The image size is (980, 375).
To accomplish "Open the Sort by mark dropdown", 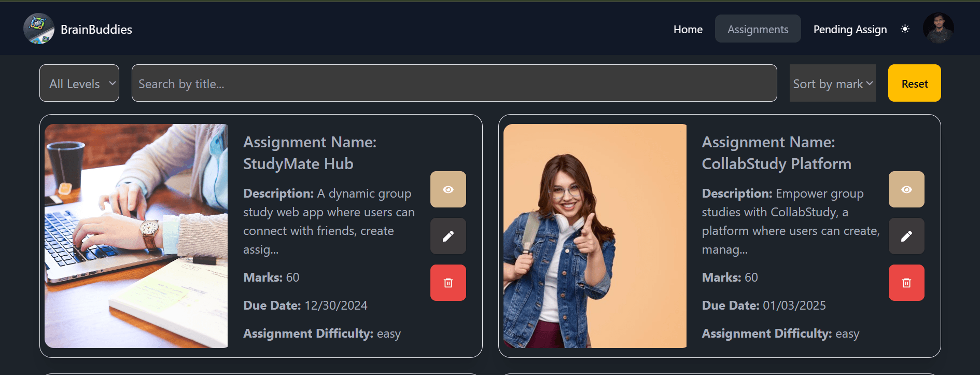I will coord(832,83).
